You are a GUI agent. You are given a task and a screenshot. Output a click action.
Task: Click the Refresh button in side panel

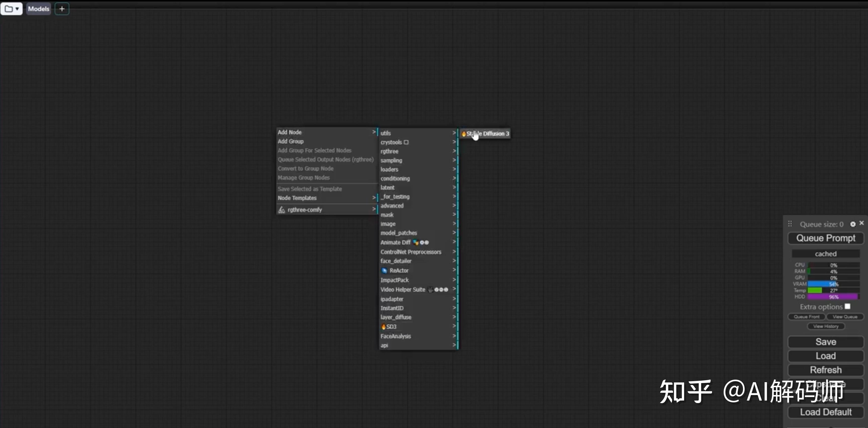click(825, 370)
